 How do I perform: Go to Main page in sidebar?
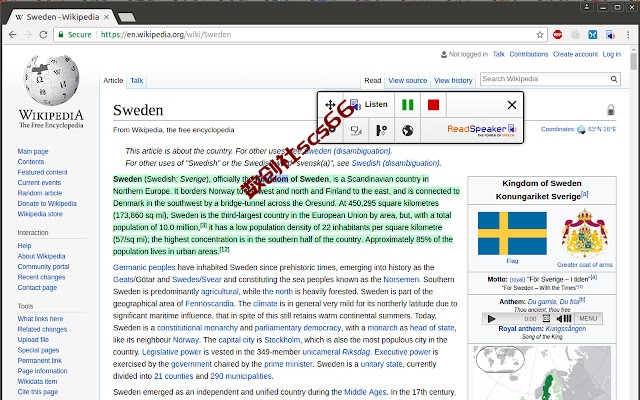coord(33,151)
